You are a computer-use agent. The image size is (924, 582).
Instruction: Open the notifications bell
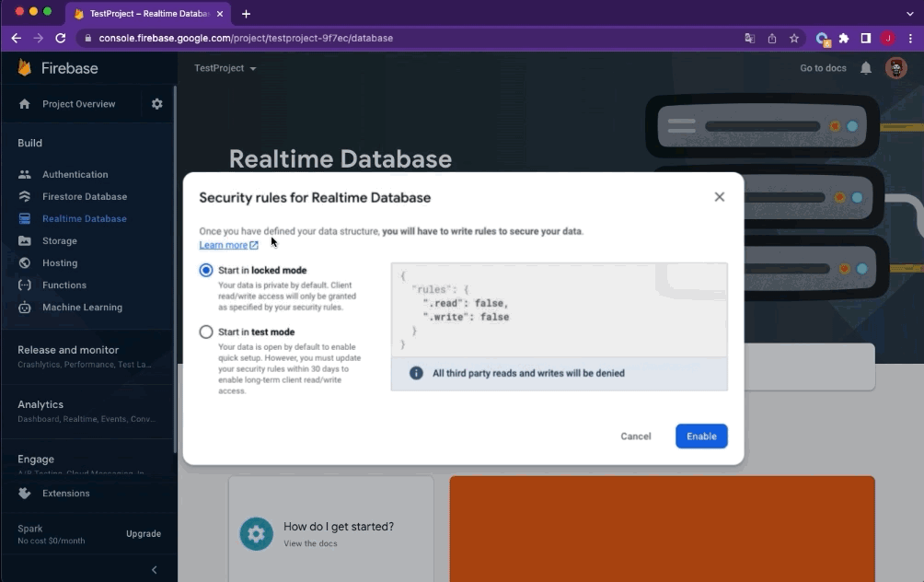pos(866,68)
